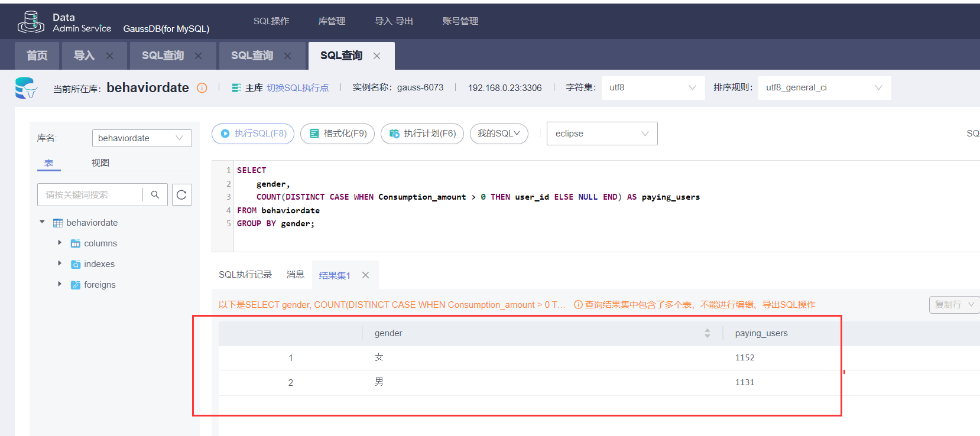Select the 表 tab in left panel
Screen dimensions: 980x436
(49, 163)
